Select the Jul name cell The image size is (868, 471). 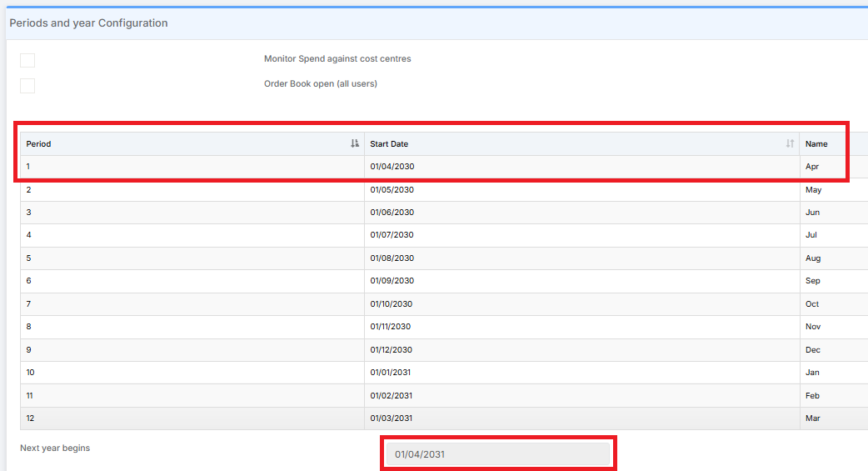pos(811,235)
